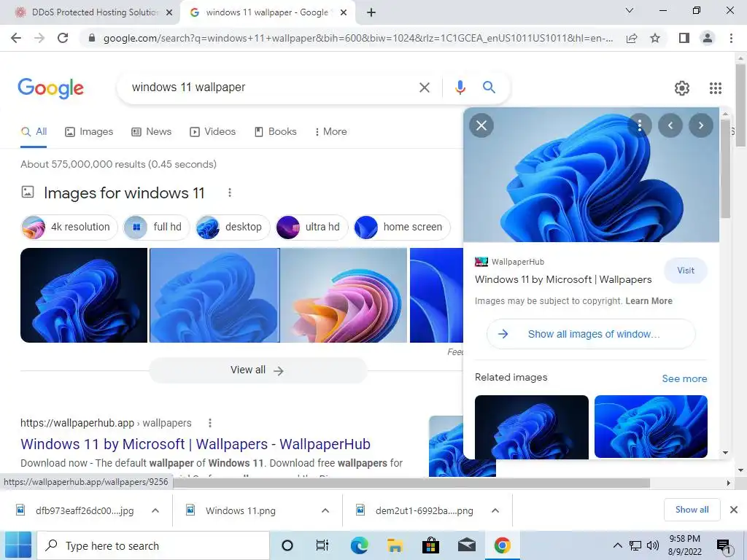Open volume control in system tray
Viewport: 747px width, 560px height.
tap(653, 545)
